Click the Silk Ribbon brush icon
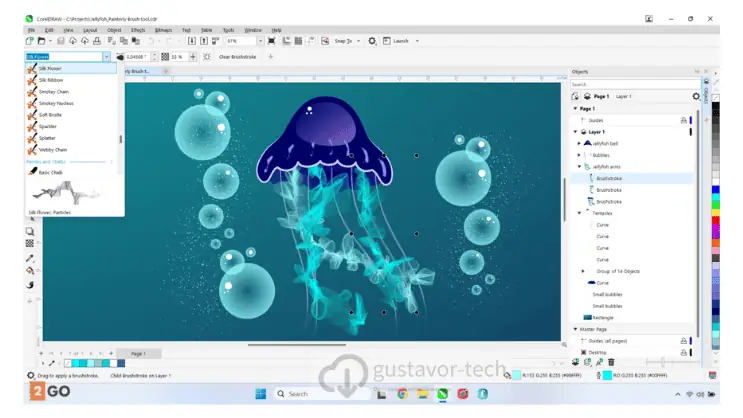The image size is (743, 418). (32, 80)
